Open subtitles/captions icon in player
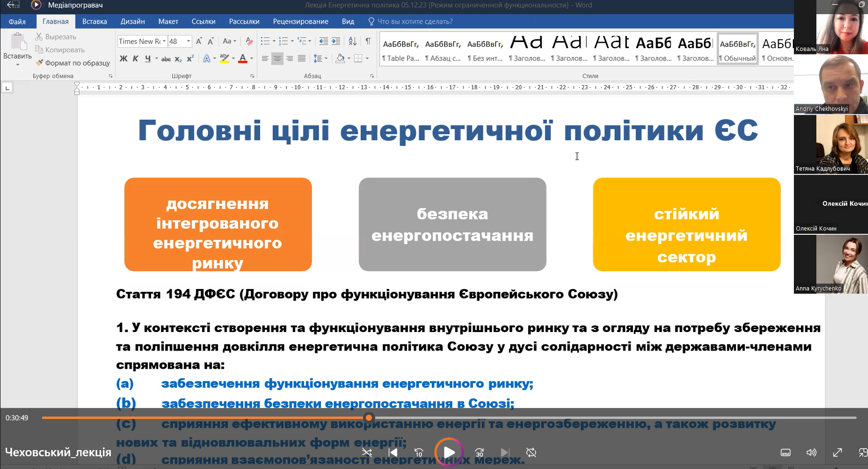Viewport: 868px width, 469px height. (x=785, y=452)
